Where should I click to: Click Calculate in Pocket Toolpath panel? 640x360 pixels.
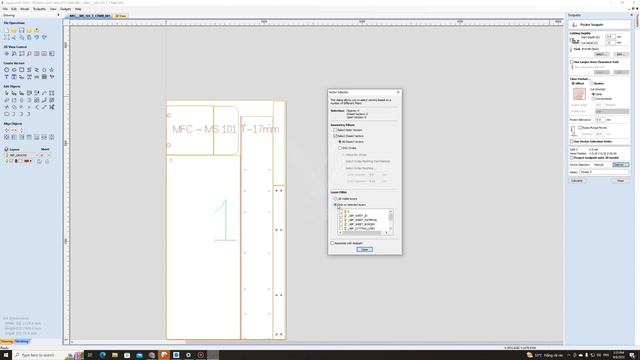(x=577, y=180)
